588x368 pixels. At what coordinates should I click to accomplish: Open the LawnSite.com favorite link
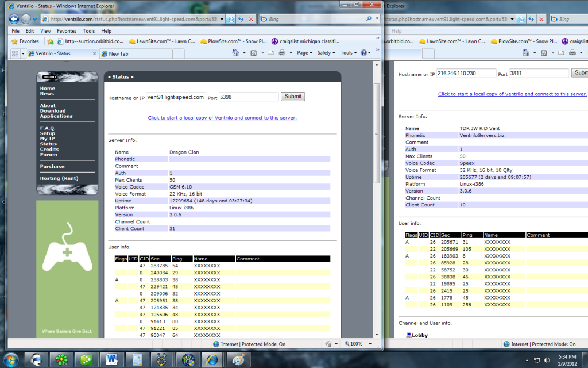(x=161, y=41)
